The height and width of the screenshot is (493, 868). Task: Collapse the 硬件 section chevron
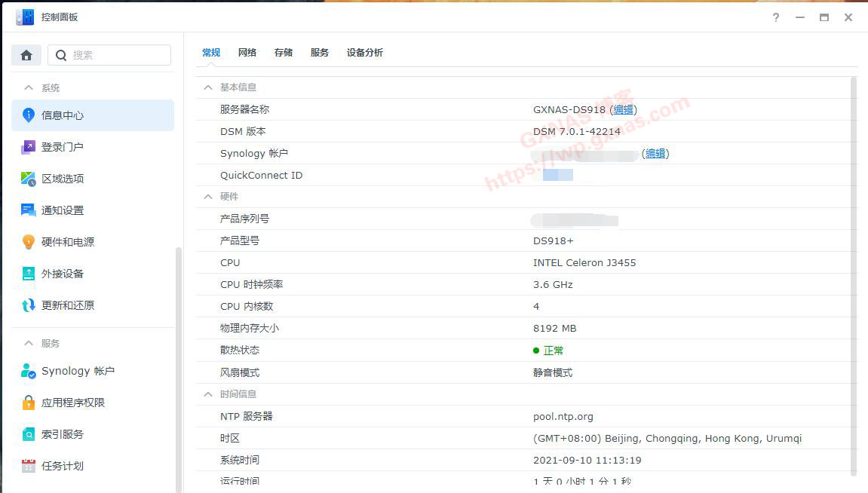click(x=208, y=197)
